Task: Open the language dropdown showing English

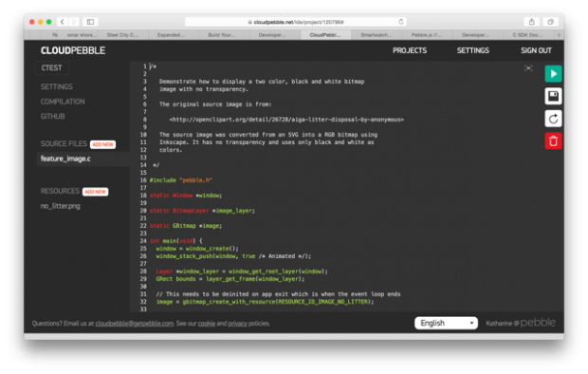Action: (446, 323)
